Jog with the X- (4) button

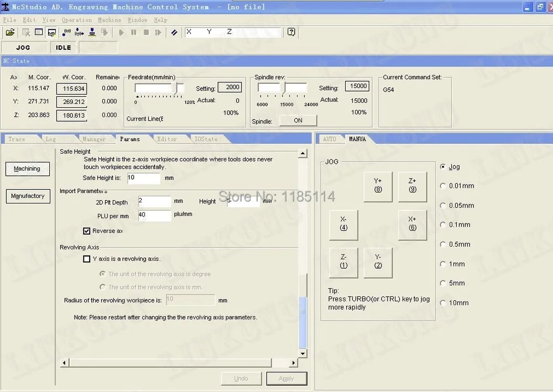click(x=343, y=225)
